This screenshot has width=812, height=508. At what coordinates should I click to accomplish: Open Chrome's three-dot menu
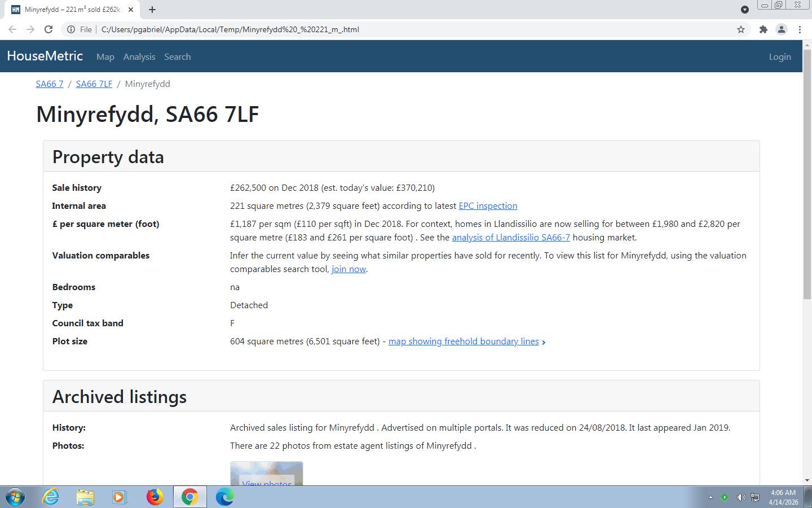[800, 29]
